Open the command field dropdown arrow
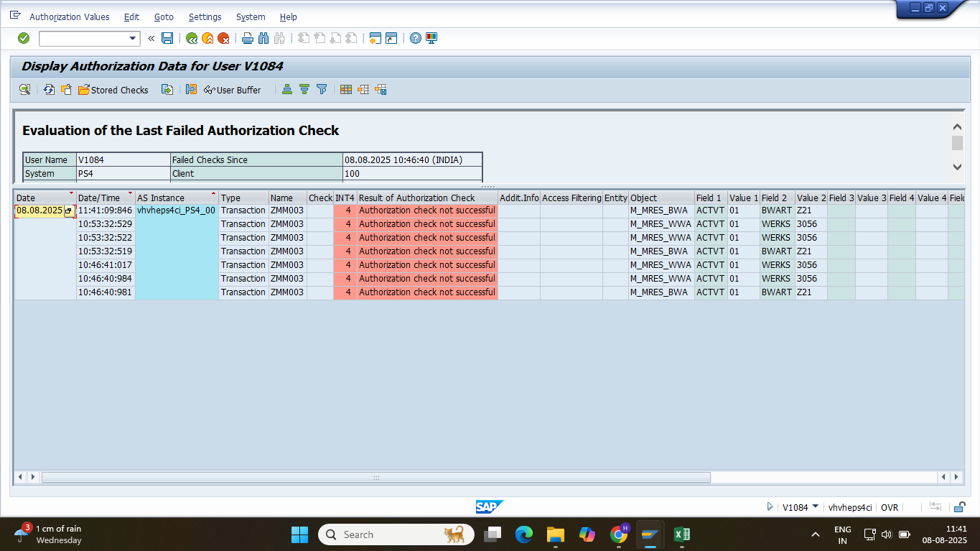Image resolution: width=980 pixels, height=551 pixels. click(133, 38)
